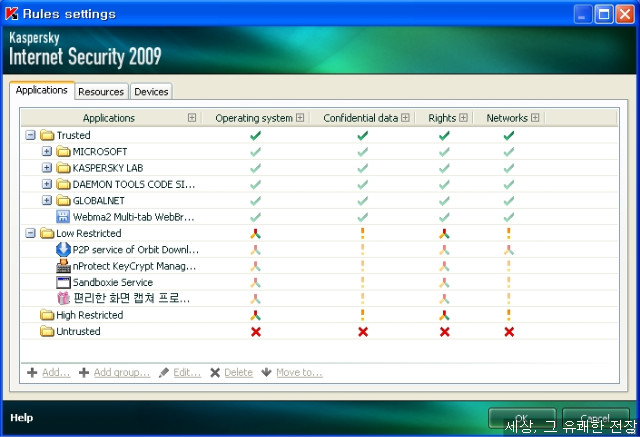The height and width of the screenshot is (437, 640).
Task: Click Trusted Operating system green checkmark
Action: point(256,135)
